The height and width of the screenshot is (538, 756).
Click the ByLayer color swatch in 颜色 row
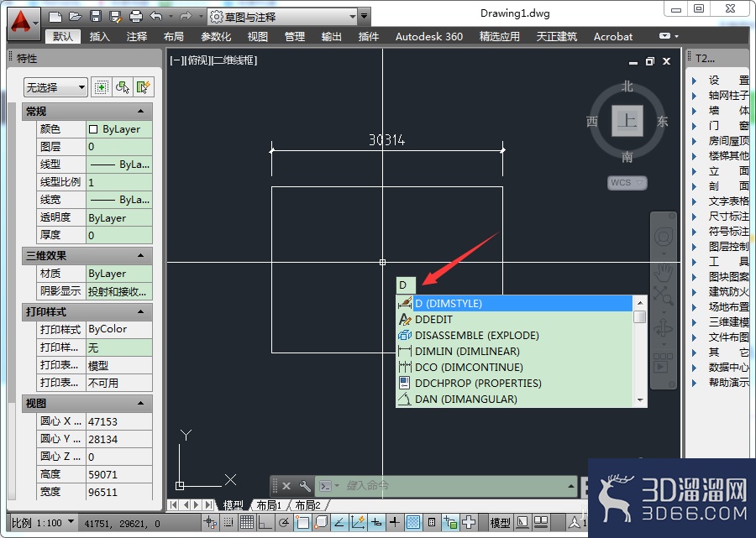(x=93, y=129)
